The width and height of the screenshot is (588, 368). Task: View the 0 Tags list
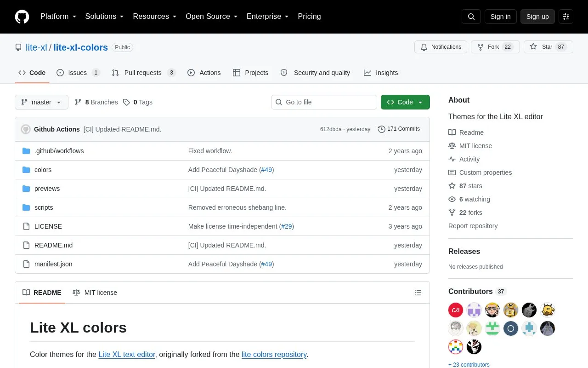(137, 102)
